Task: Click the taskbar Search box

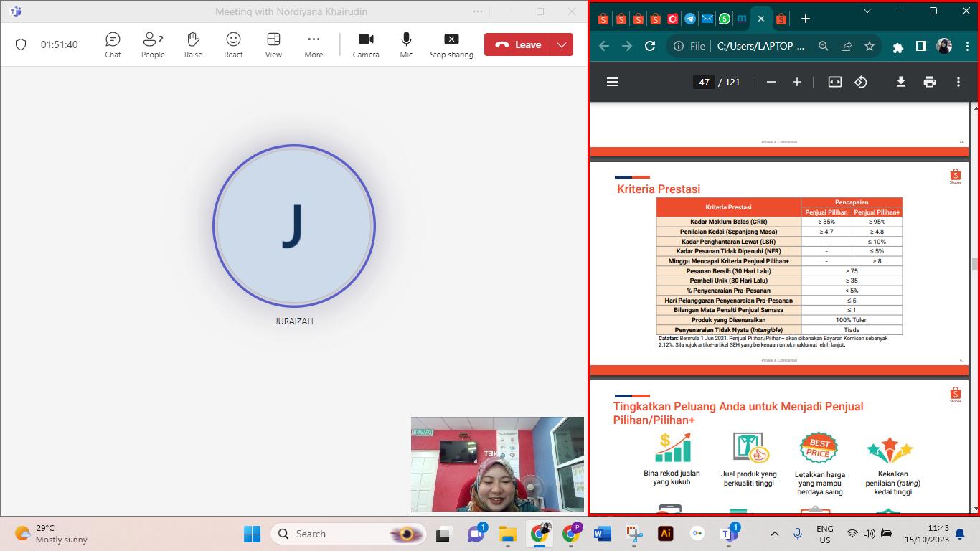Action: 349,534
